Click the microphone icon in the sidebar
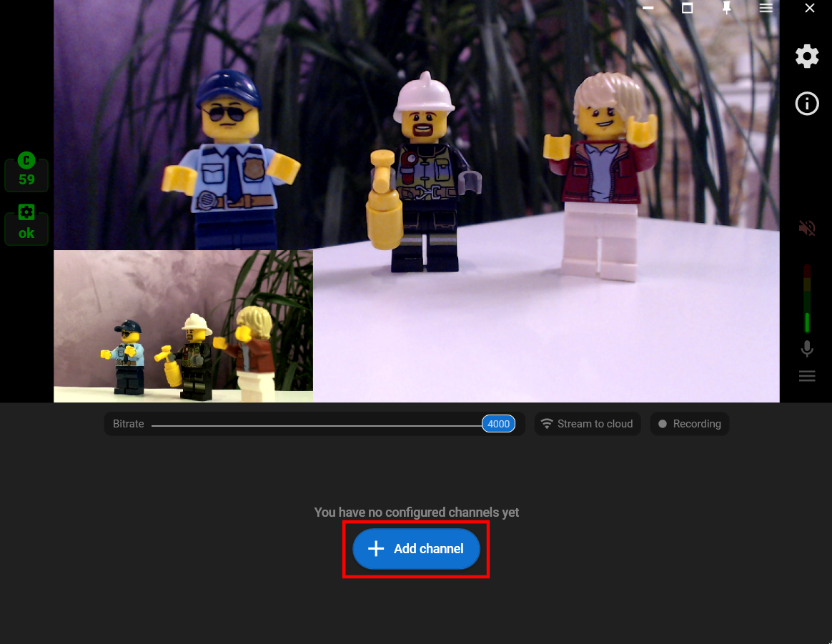This screenshot has width=832, height=644. pyautogui.click(x=807, y=349)
